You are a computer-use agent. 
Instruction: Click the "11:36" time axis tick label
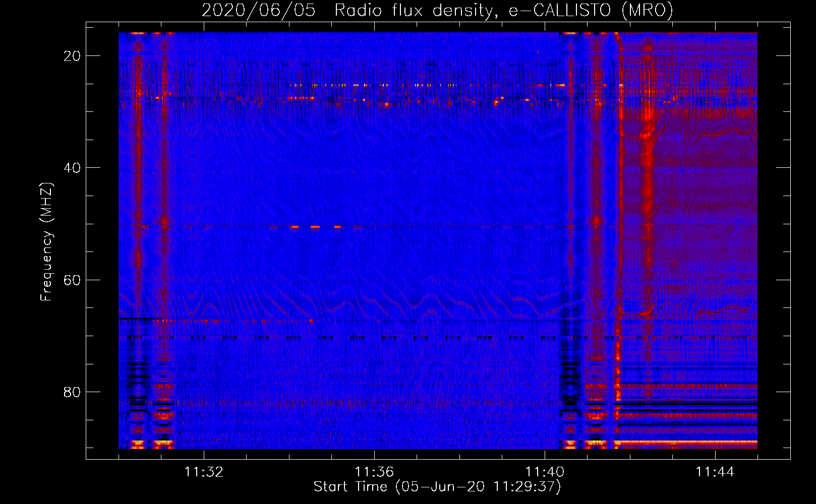pos(374,472)
